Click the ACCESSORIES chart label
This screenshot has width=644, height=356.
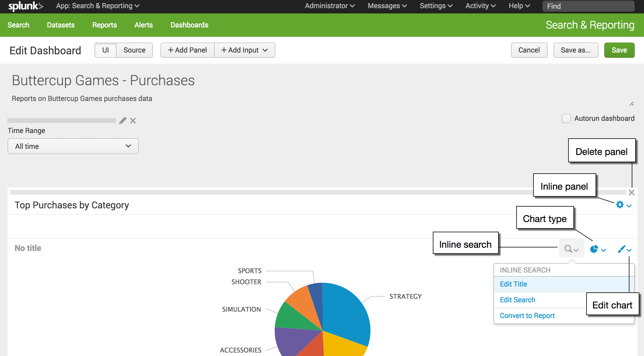pos(241,350)
